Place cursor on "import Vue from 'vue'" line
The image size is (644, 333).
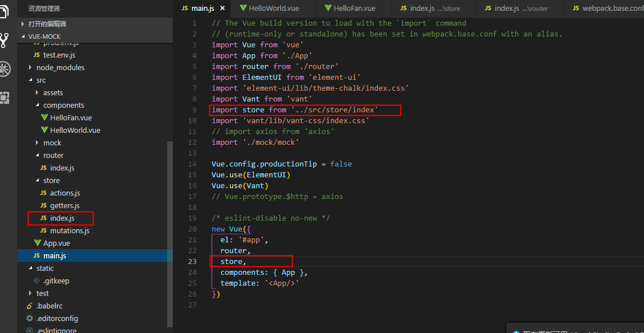pos(257,44)
